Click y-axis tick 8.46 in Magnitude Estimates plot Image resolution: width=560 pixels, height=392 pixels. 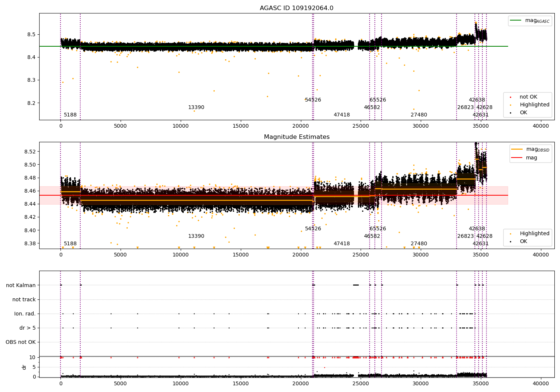pyautogui.click(x=30, y=191)
